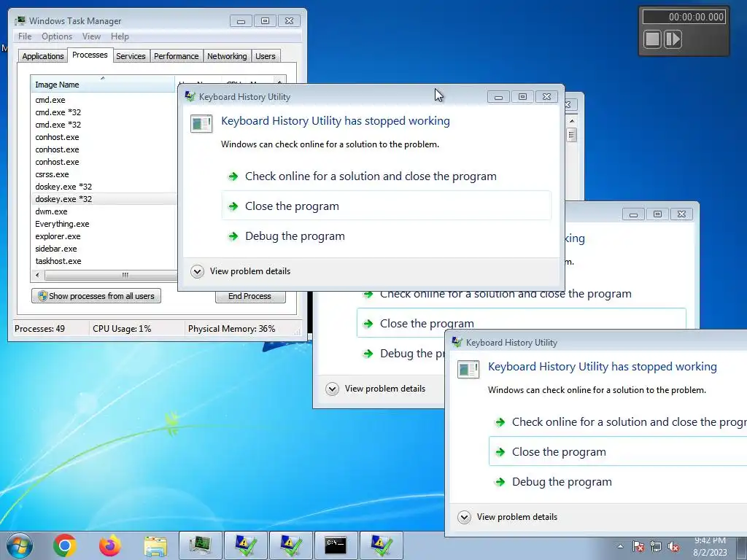This screenshot has height=560, width=747.
Task: Open the Windows Start orb
Action: click(x=20, y=545)
